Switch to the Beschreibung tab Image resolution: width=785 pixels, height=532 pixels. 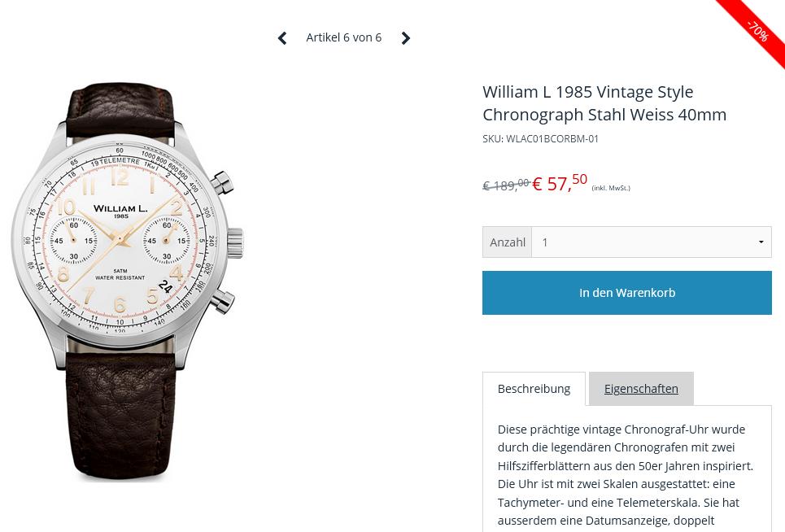534,389
